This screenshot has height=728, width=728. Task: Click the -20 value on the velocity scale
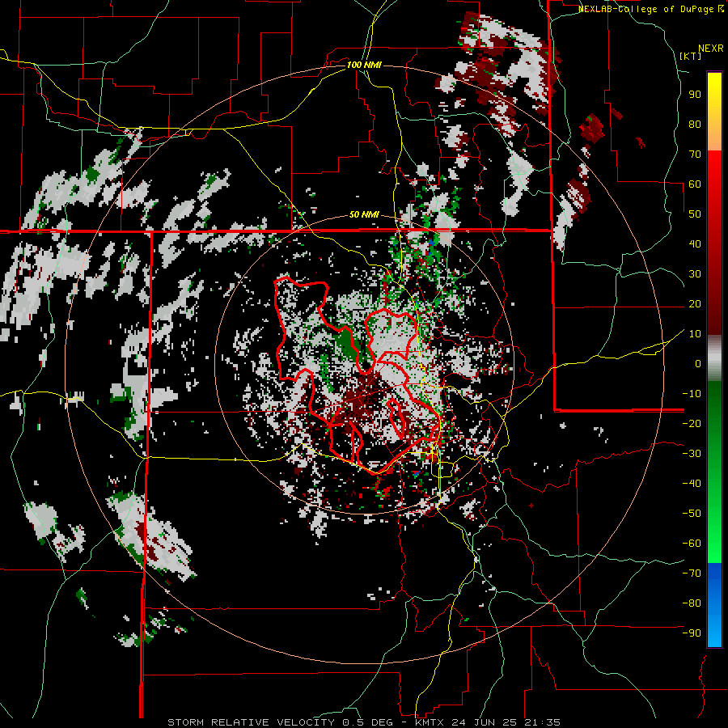click(x=692, y=424)
